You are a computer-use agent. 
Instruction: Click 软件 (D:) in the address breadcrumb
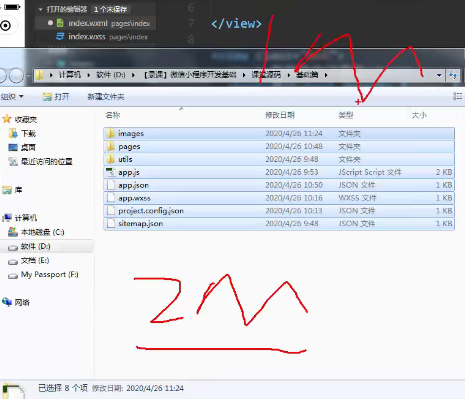(x=111, y=75)
